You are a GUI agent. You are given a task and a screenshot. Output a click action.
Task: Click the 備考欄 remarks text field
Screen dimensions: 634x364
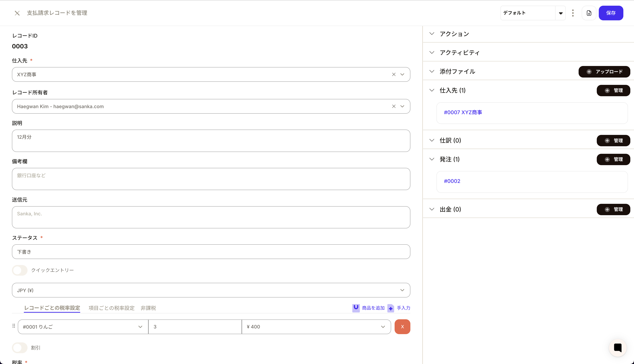pos(211,179)
